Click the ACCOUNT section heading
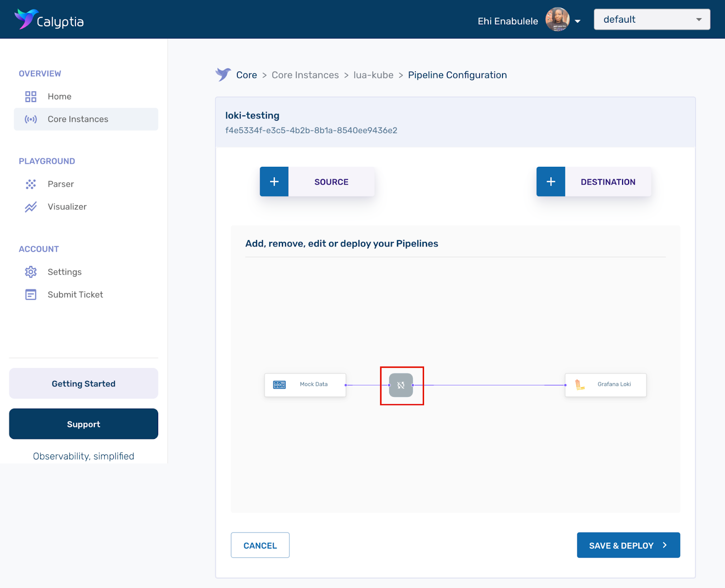725x588 pixels. [x=39, y=249]
